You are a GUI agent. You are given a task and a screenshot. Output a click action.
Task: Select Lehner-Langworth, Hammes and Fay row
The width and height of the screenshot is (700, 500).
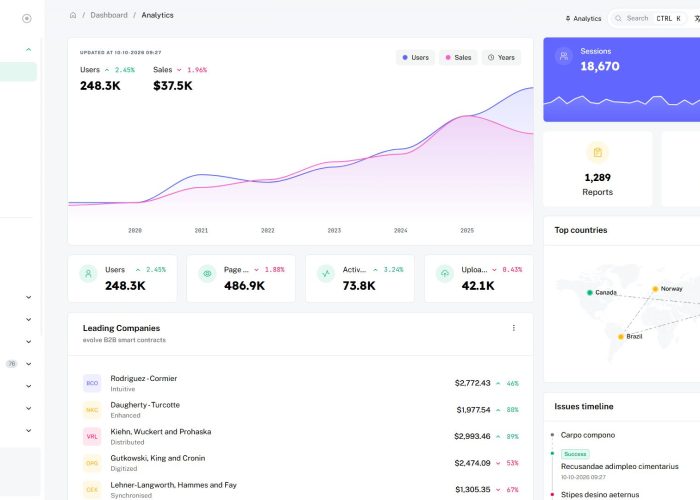[300, 489]
